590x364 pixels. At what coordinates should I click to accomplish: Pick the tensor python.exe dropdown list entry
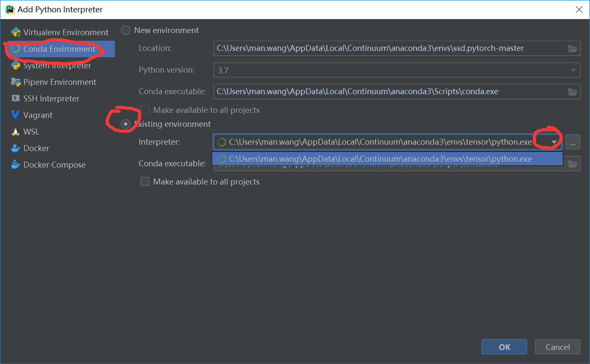point(387,159)
